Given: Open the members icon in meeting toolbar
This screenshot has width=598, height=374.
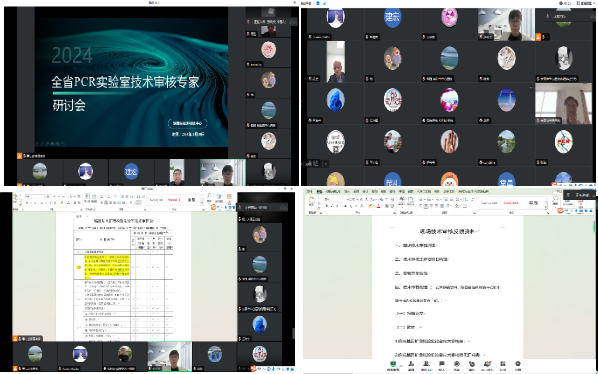Looking at the screenshot, I should 426,364.
